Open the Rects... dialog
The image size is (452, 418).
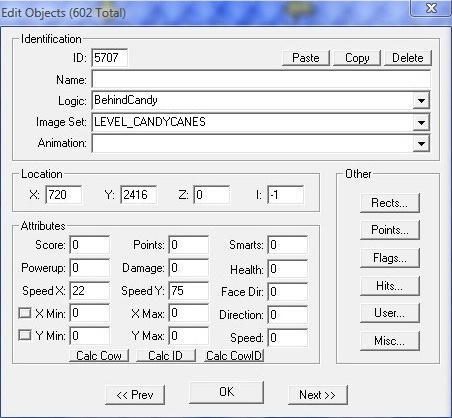tap(389, 203)
